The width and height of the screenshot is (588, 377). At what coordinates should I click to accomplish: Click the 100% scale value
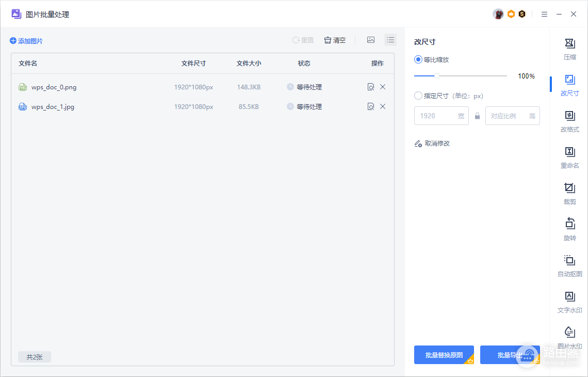pos(526,76)
